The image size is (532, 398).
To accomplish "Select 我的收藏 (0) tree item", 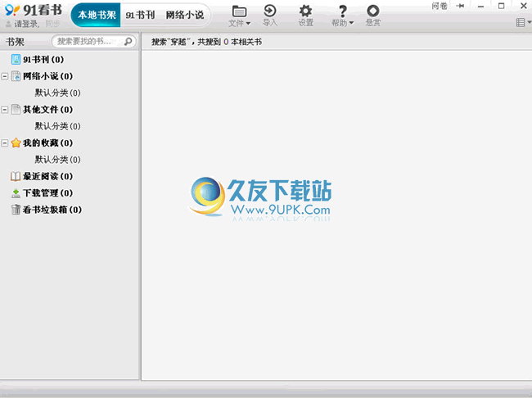I will [47, 142].
